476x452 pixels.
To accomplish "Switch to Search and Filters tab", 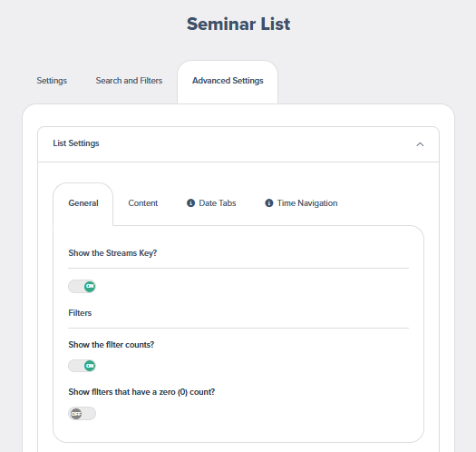I will pos(129,81).
